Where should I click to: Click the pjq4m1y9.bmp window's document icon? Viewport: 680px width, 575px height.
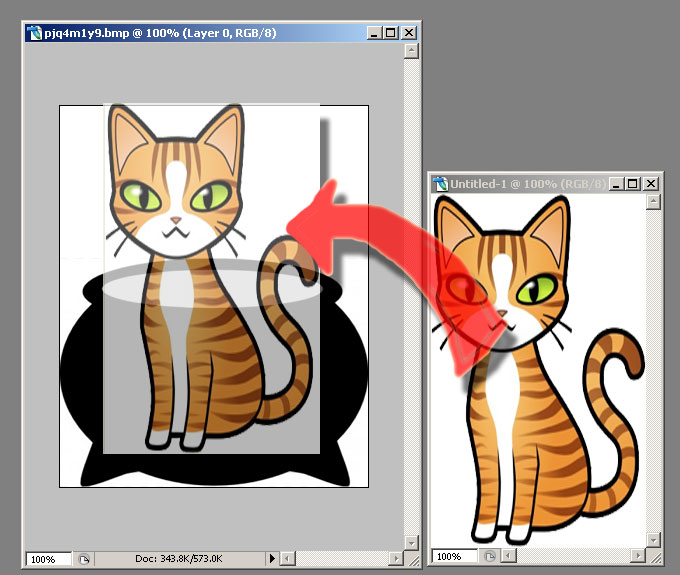34,33
